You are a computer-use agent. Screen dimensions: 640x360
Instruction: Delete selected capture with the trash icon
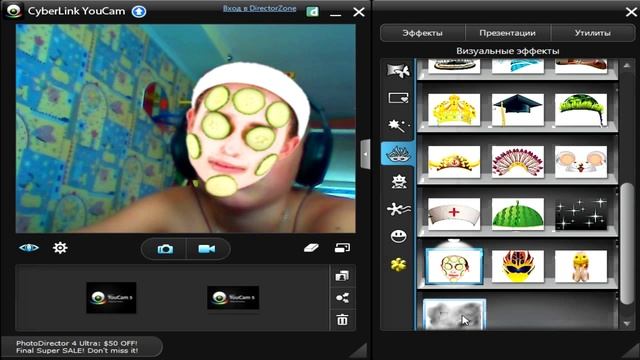(x=342, y=320)
